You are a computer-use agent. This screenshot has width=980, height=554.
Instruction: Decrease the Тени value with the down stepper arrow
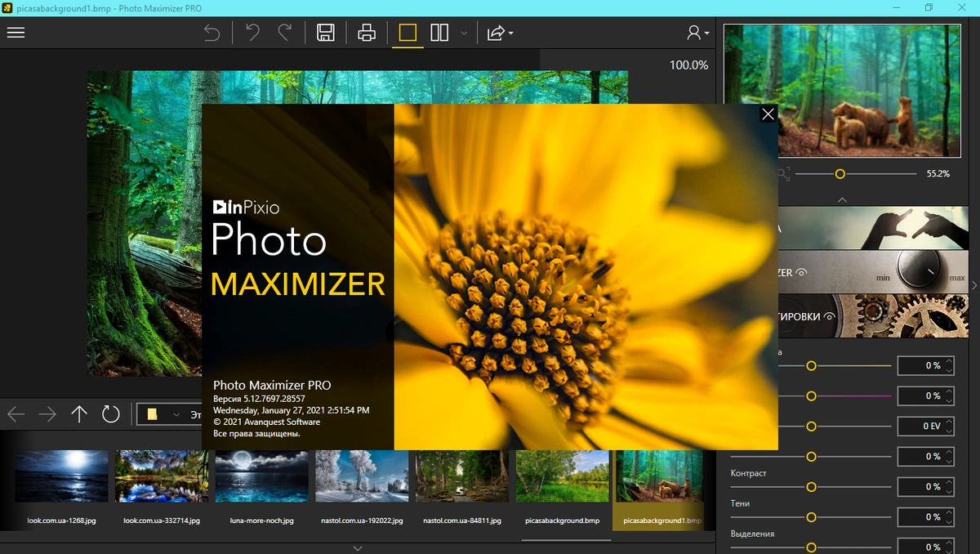click(x=949, y=521)
